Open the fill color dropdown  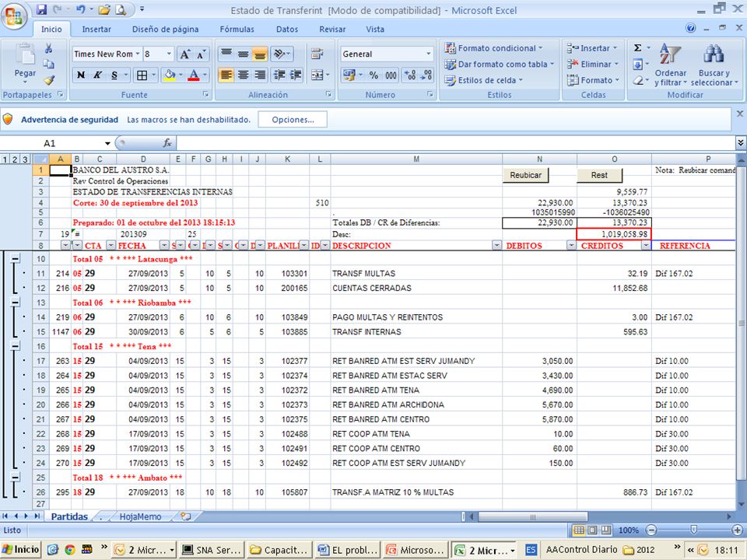[181, 75]
